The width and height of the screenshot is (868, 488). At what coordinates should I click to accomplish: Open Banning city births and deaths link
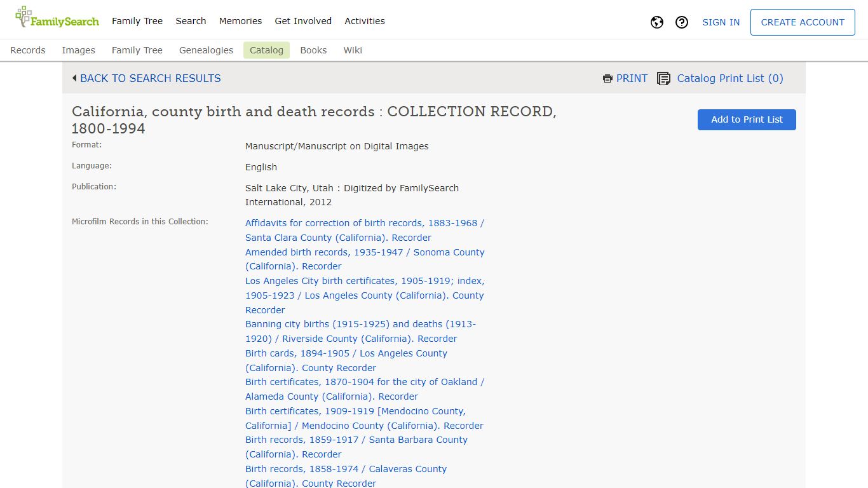(360, 331)
